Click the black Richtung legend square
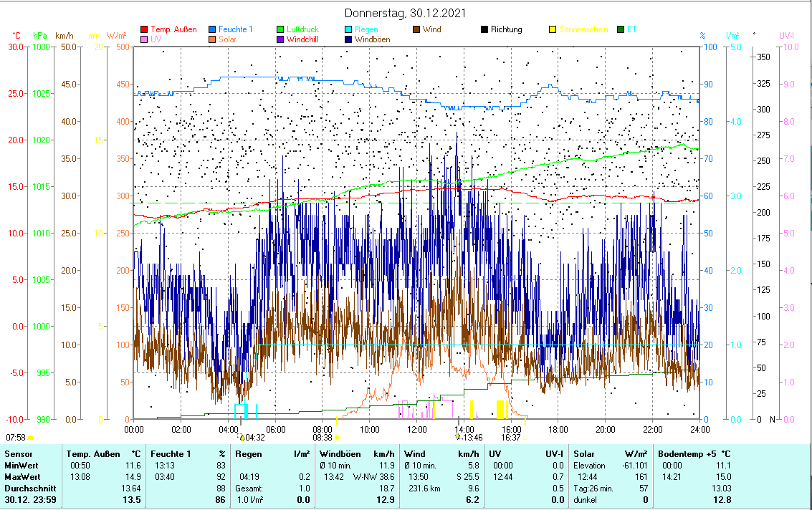 tap(485, 30)
